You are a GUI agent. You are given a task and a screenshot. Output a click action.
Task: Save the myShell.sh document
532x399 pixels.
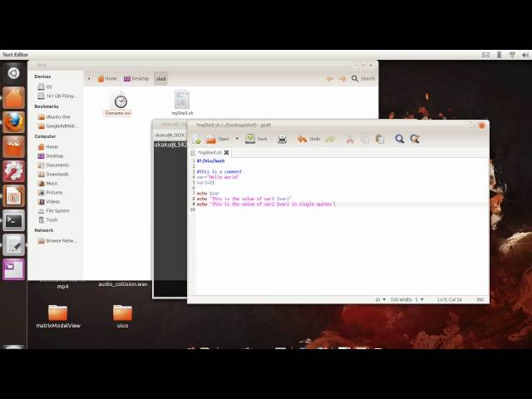coord(256,139)
